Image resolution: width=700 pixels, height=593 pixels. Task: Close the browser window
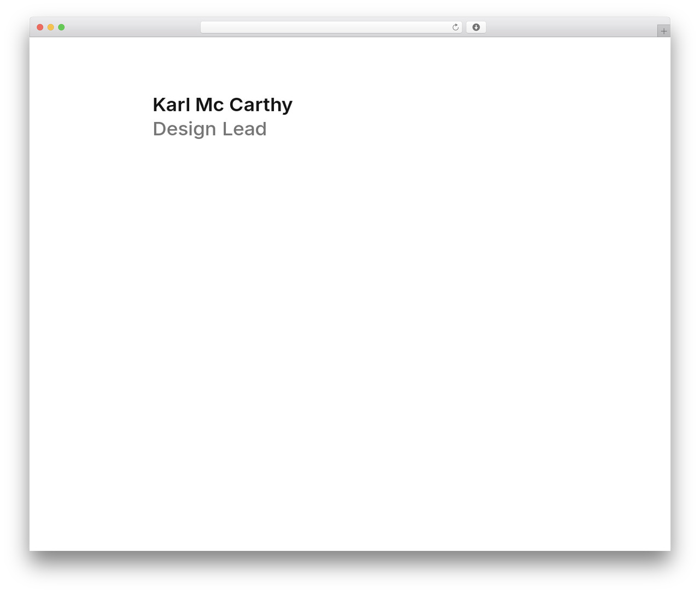[40, 27]
